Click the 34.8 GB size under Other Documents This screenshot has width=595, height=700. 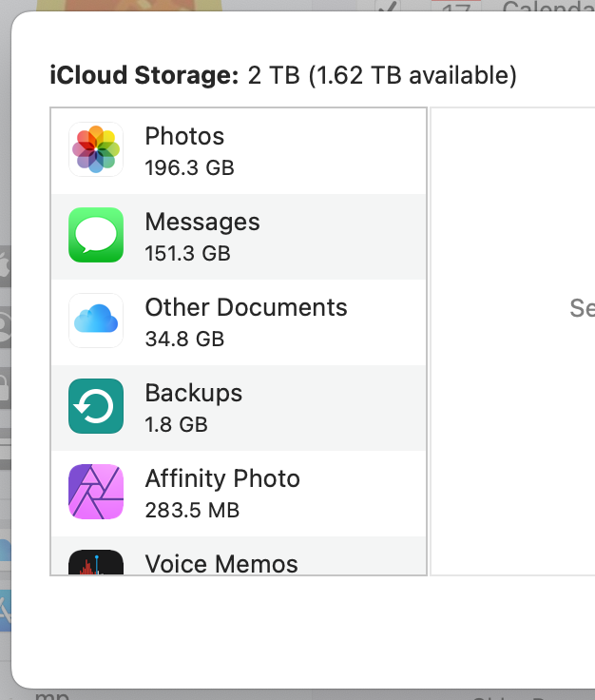pyautogui.click(x=184, y=340)
